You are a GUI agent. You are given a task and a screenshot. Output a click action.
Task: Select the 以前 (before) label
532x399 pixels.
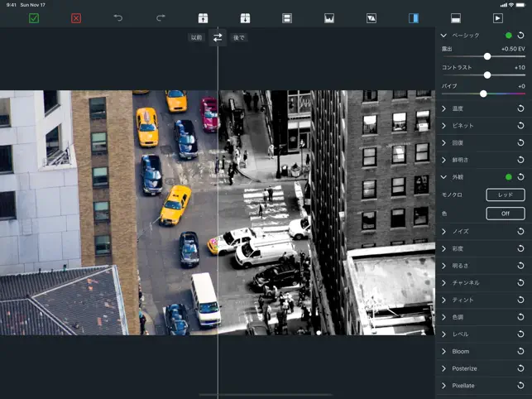[196, 37]
